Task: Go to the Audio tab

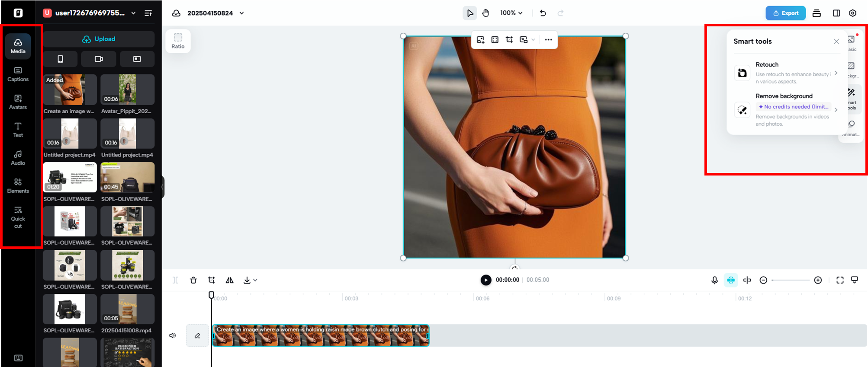Action: click(18, 158)
